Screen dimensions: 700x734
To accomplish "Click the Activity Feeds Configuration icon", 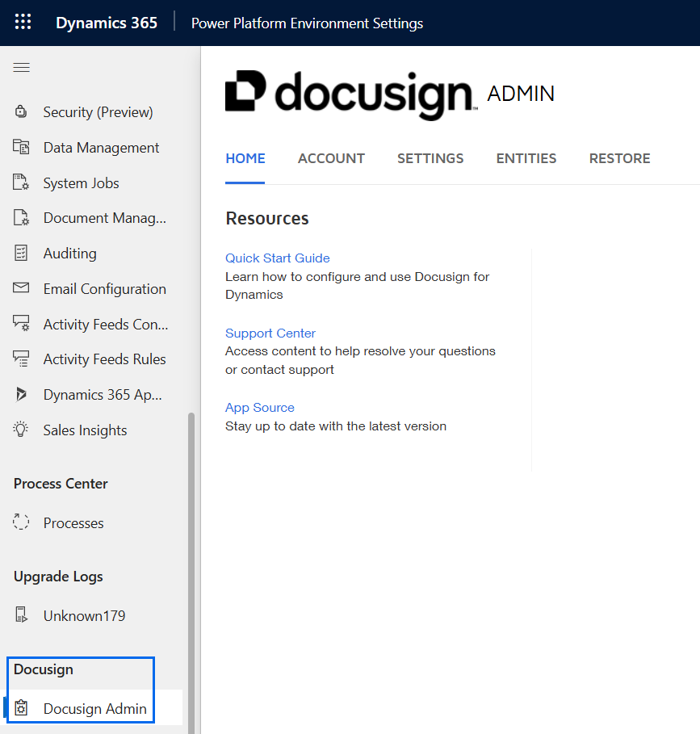I will click(21, 323).
